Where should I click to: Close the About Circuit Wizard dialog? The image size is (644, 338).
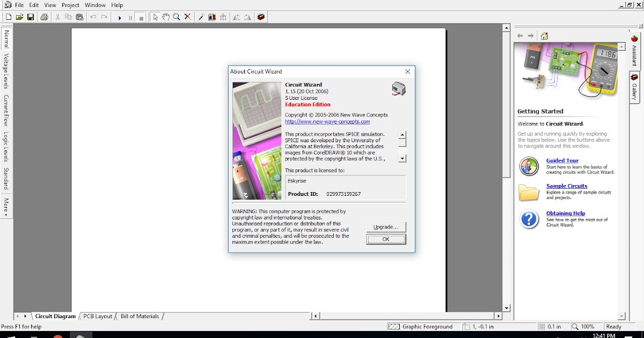408,71
